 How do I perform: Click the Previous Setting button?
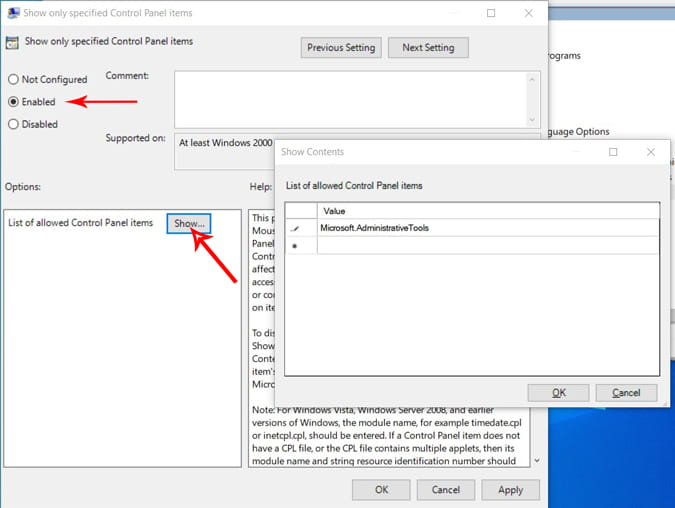click(x=341, y=48)
